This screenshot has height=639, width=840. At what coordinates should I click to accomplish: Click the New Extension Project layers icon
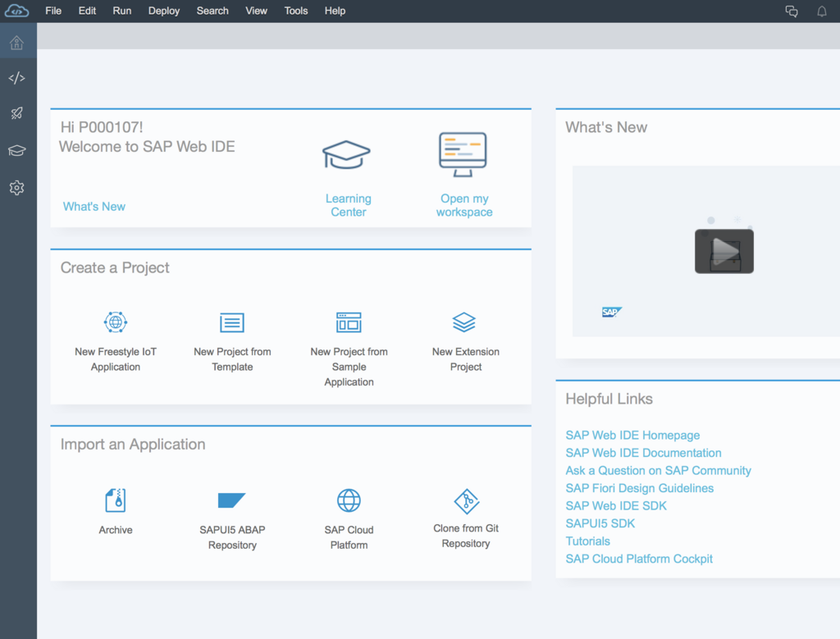click(x=464, y=322)
